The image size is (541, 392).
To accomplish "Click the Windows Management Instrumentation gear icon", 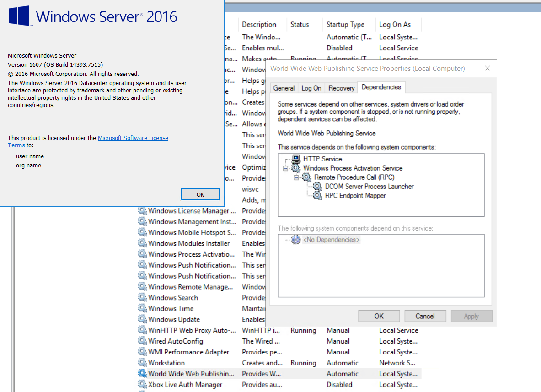I will [142, 221].
